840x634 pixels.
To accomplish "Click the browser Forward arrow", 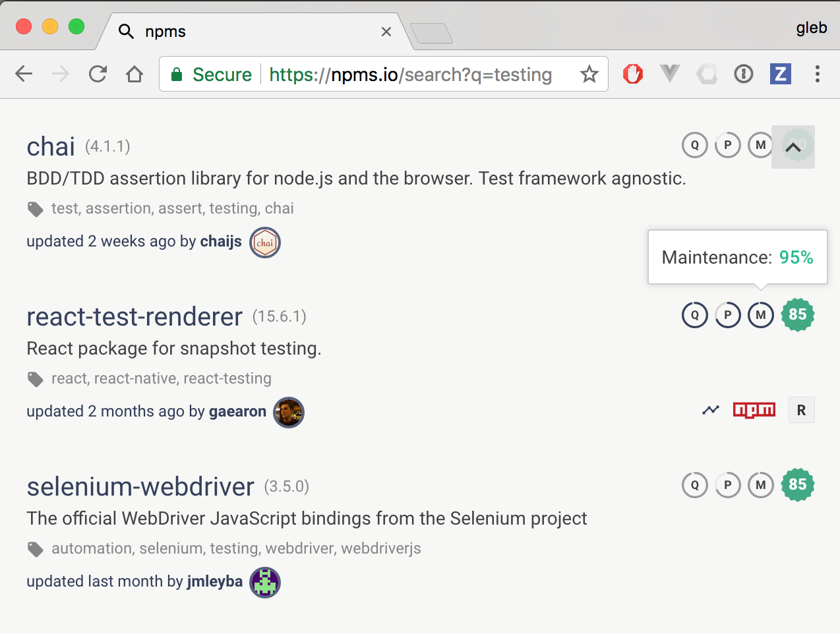I will [61, 74].
